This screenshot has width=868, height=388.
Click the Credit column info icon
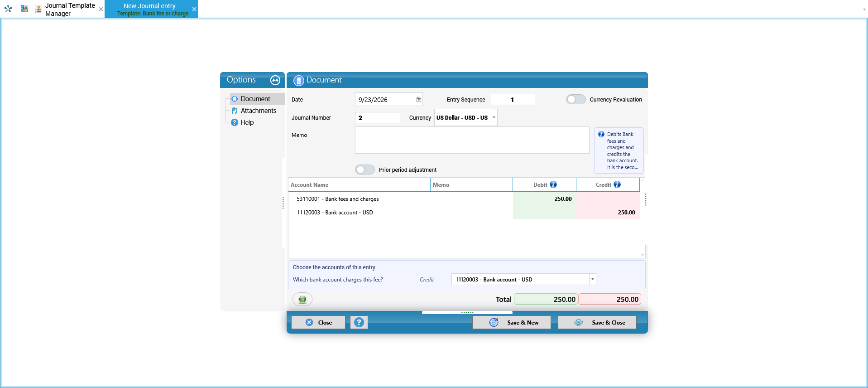tap(617, 184)
